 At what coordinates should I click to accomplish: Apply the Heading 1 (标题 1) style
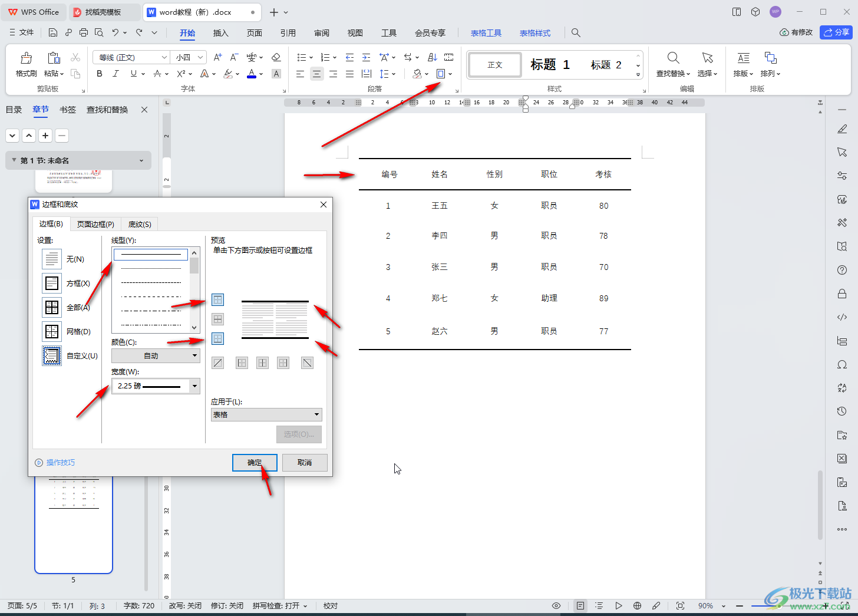[x=550, y=65]
